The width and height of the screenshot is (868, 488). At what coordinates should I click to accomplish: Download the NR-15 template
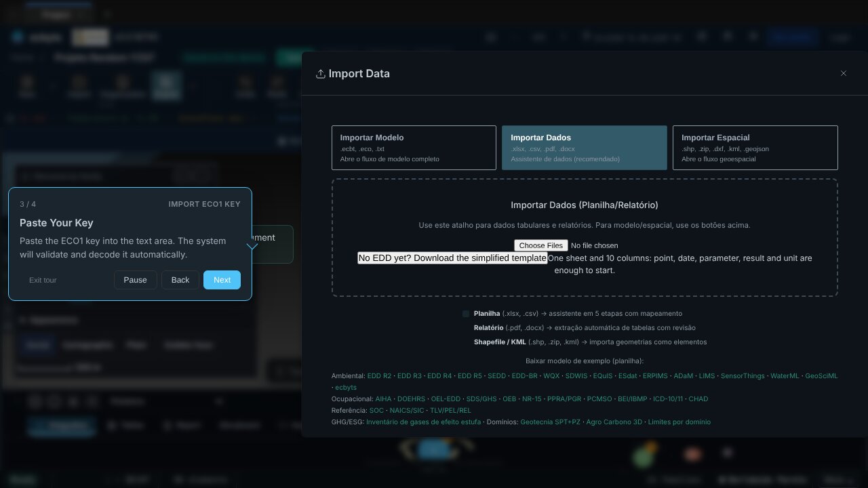click(x=532, y=399)
